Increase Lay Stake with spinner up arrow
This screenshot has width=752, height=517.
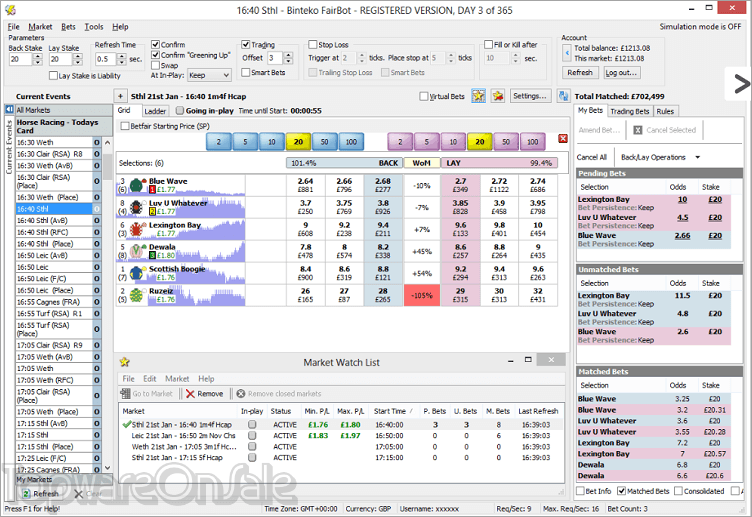point(78,56)
